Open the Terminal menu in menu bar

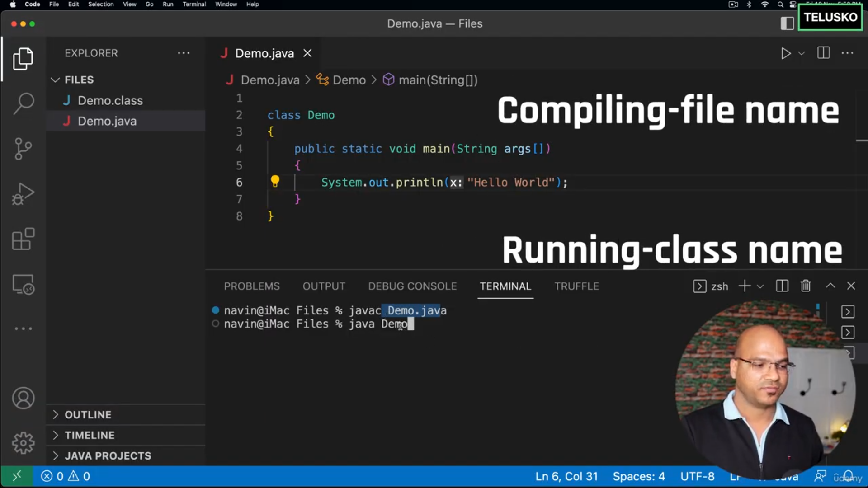point(194,4)
